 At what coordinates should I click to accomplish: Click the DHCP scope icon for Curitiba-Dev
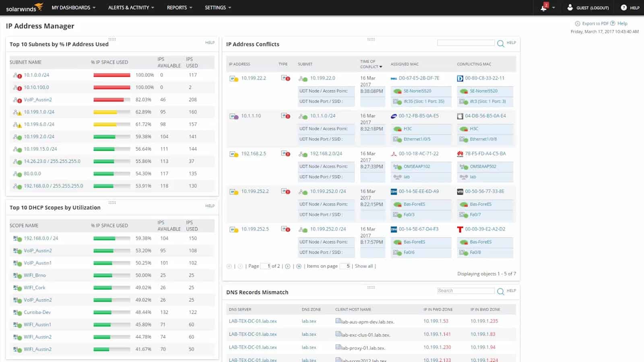coord(17,313)
